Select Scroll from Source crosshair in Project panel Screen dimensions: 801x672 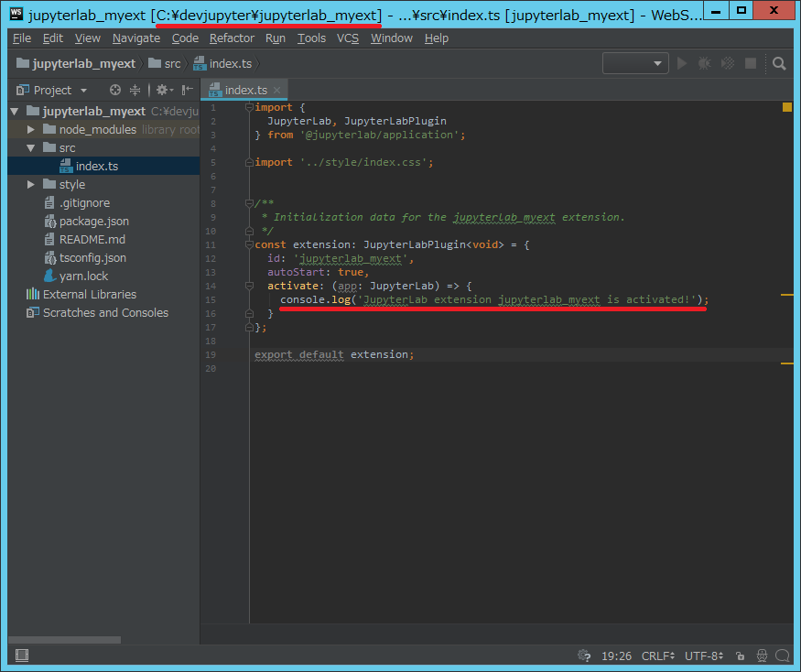115,91
